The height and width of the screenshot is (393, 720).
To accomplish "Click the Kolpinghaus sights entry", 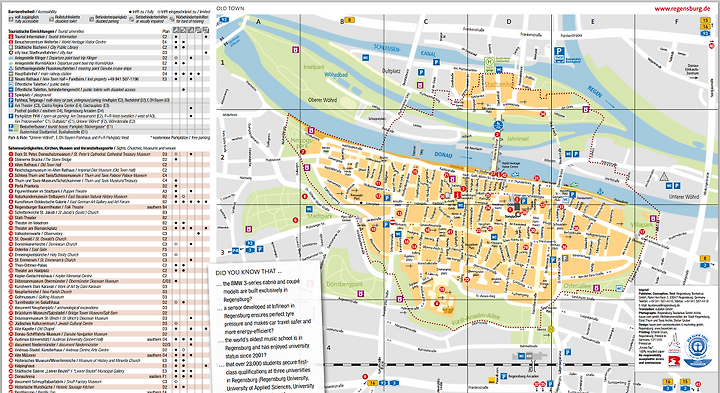I will pos(109,365).
